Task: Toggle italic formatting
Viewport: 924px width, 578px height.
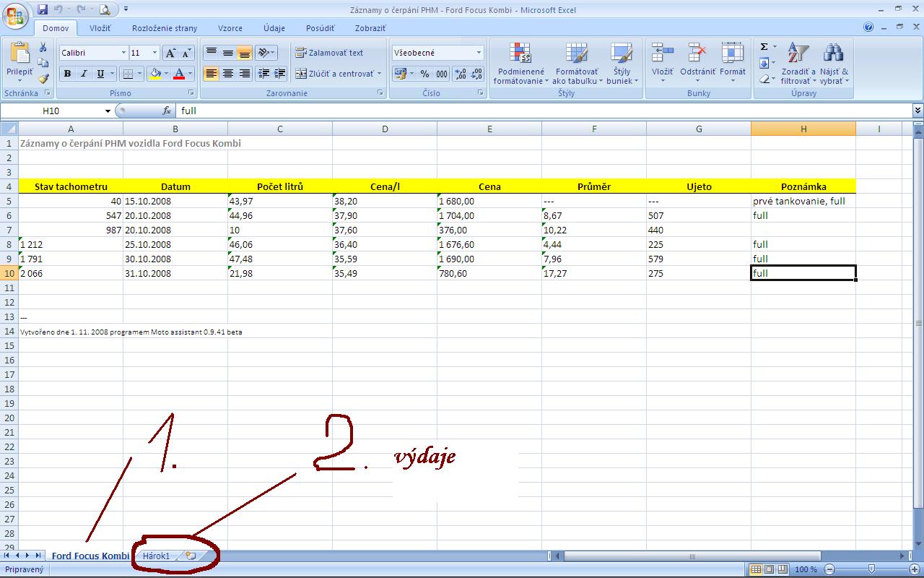Action: pyautogui.click(x=84, y=74)
